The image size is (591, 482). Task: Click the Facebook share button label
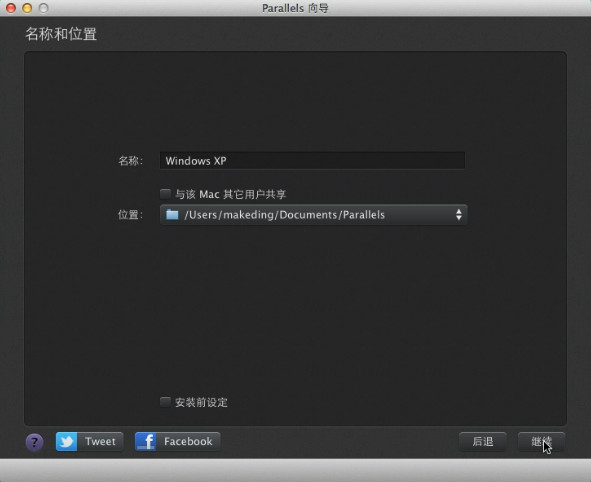click(x=188, y=441)
